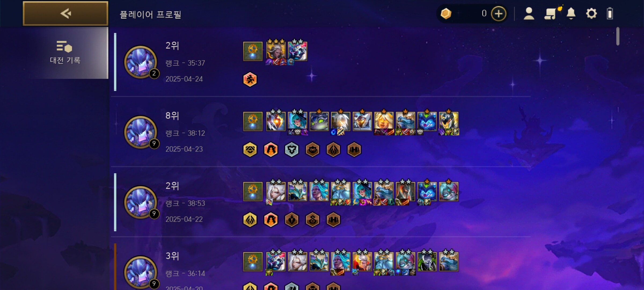Image resolution: width=644 pixels, height=290 pixels.
Task: Select the silver trait hexagon in 8위 match
Action: pyautogui.click(x=292, y=150)
